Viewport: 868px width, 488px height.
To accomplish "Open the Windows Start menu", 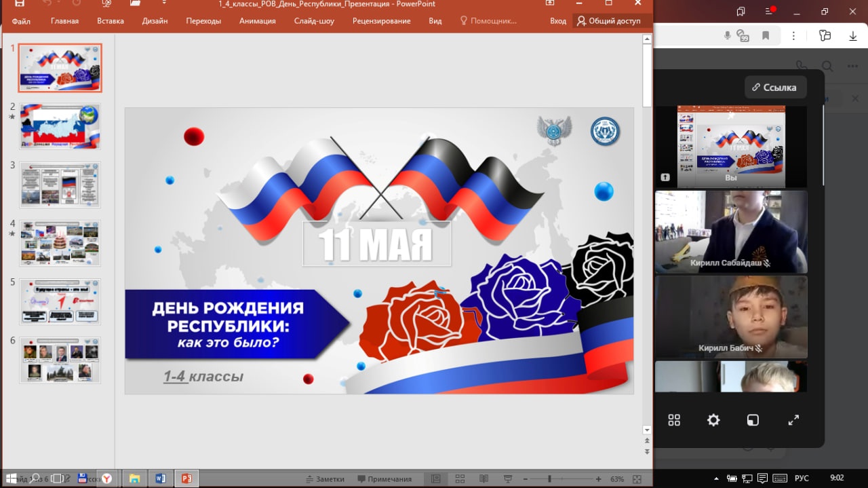I will point(11,478).
